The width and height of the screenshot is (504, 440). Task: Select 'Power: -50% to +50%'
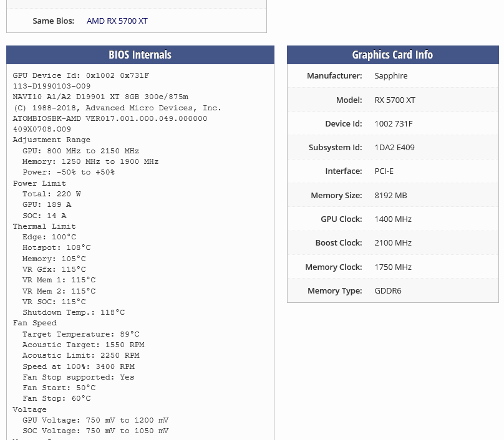(x=69, y=172)
